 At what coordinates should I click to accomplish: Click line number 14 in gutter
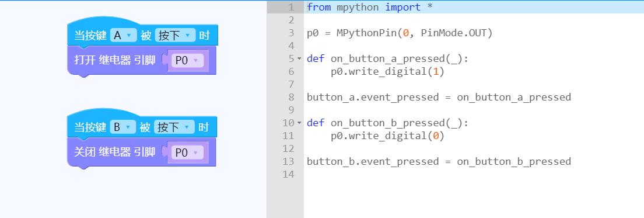[288, 174]
